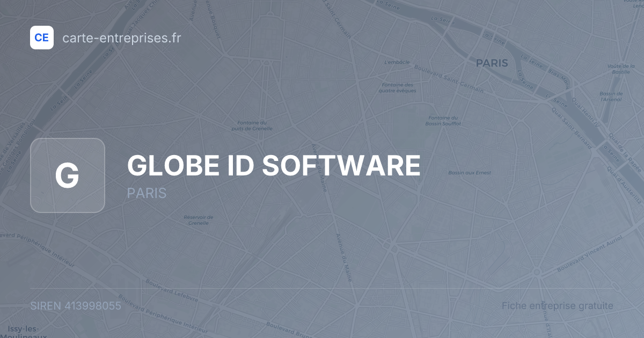Click the Boulevard Lefebvre street label
The width and height of the screenshot is (644, 338).
pos(172,290)
